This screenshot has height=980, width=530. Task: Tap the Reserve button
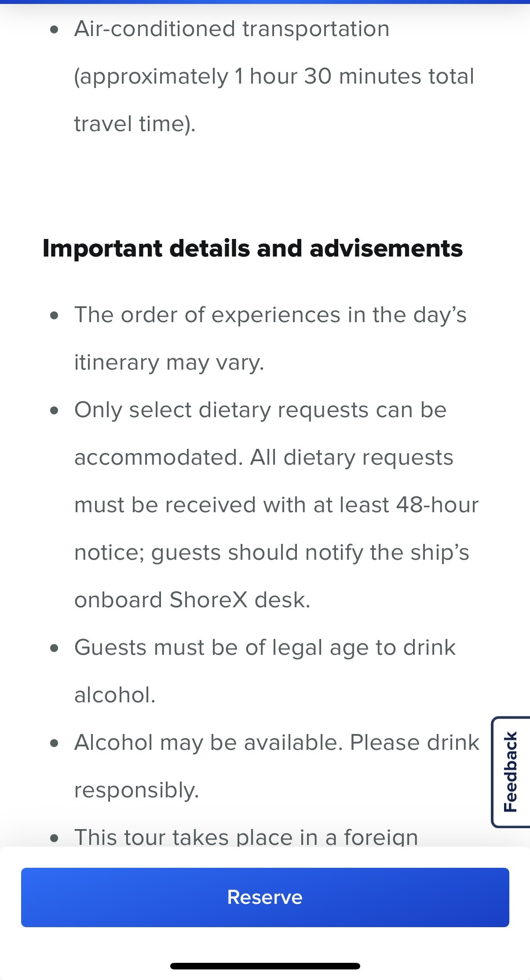[x=265, y=897]
